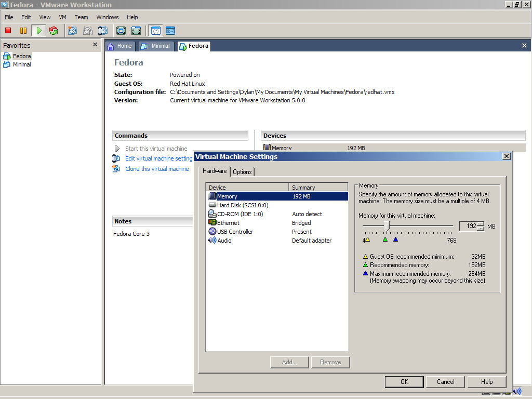Select the Hardware tab in settings dialog
This screenshot has height=399, width=532.
pyautogui.click(x=215, y=171)
